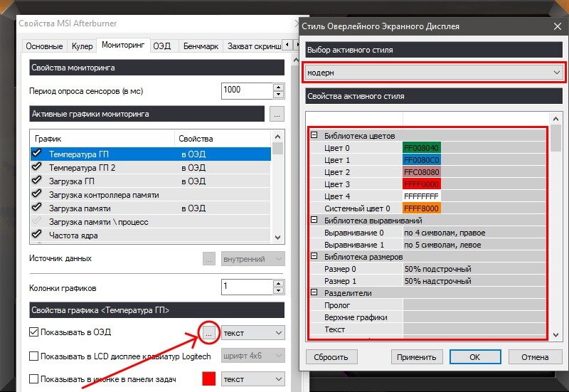Switch to the Бенчмарк tab
Screen dimensions: 569x392
pos(201,46)
